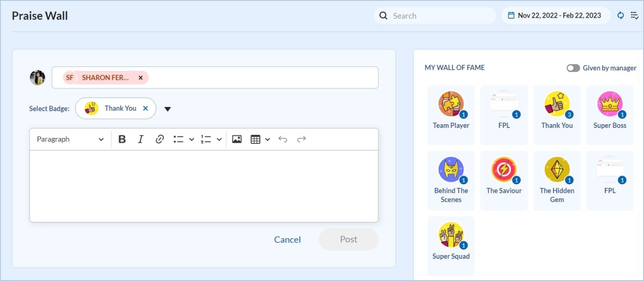Insert a link using the link icon

click(159, 139)
